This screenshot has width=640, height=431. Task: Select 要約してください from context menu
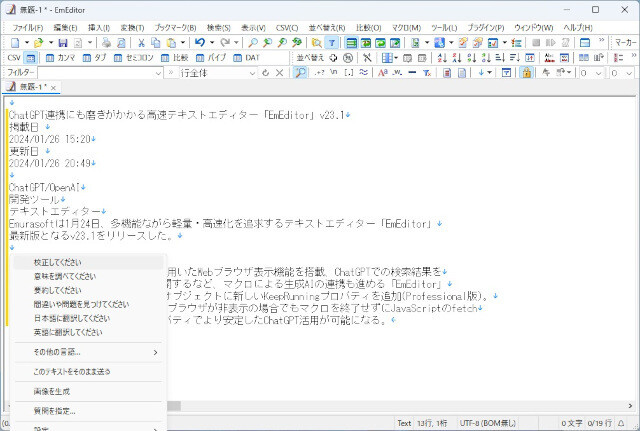coord(88,290)
